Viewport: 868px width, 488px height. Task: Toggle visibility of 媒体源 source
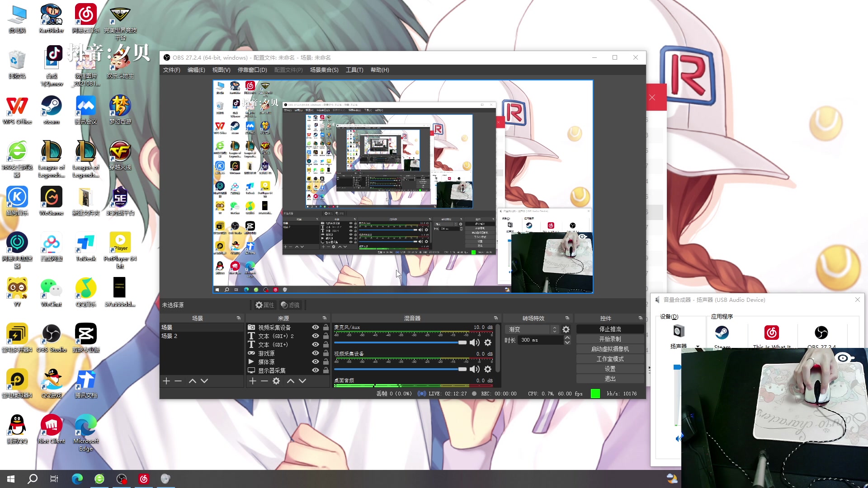coord(316,361)
